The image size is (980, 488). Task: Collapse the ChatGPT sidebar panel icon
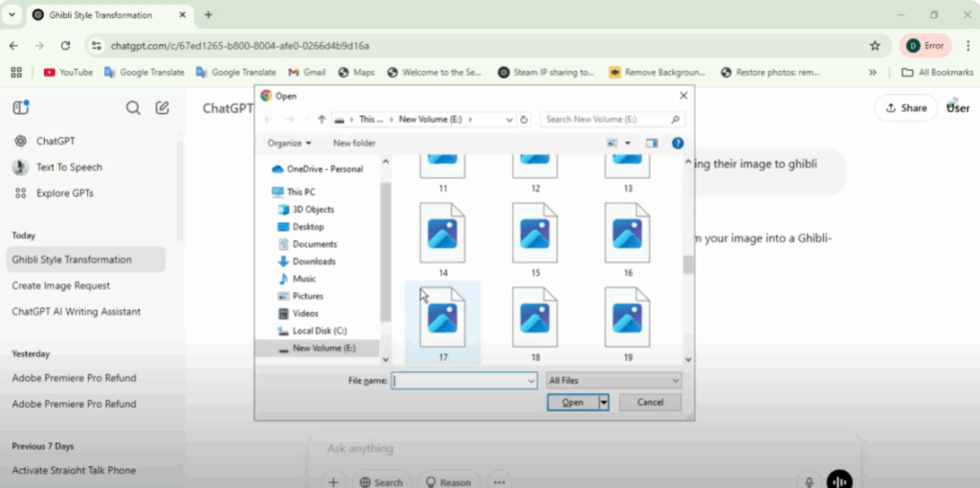pos(21,108)
